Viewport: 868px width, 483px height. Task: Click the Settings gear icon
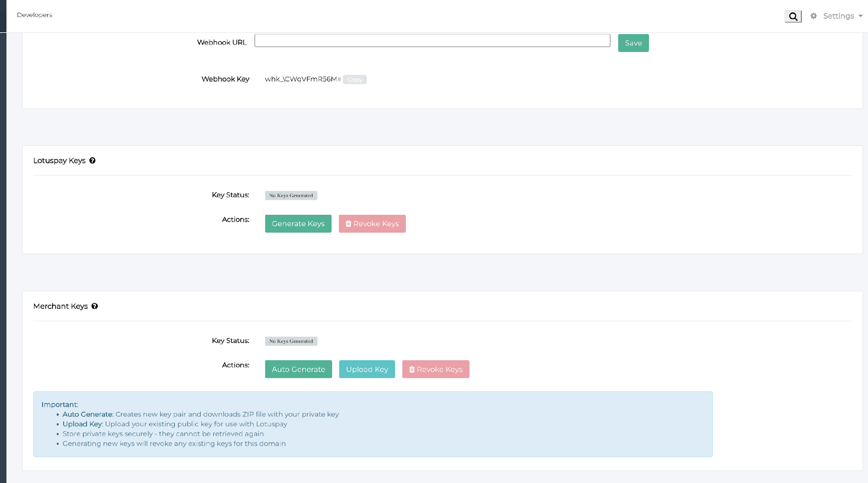coord(813,16)
